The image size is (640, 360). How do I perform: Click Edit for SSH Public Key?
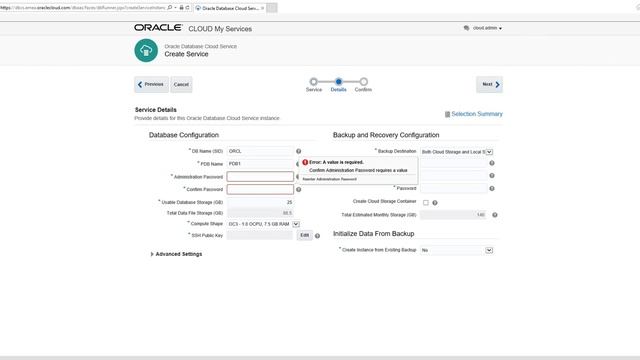[304, 236]
